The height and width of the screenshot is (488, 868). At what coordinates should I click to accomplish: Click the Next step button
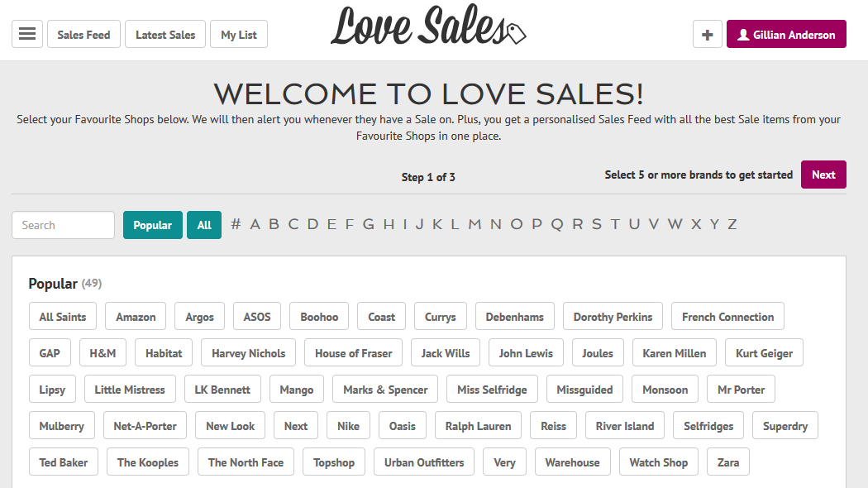(x=823, y=175)
